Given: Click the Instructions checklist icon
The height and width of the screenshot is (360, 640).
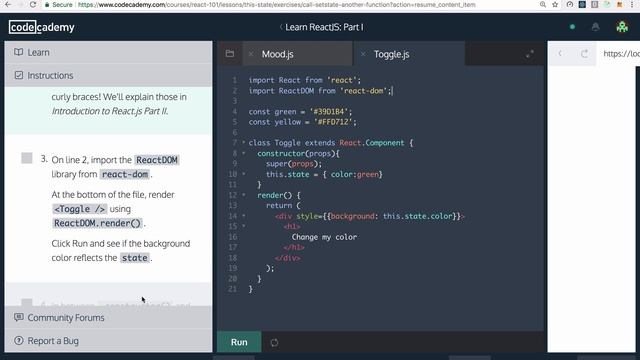Looking at the screenshot, I should click(x=18, y=75).
